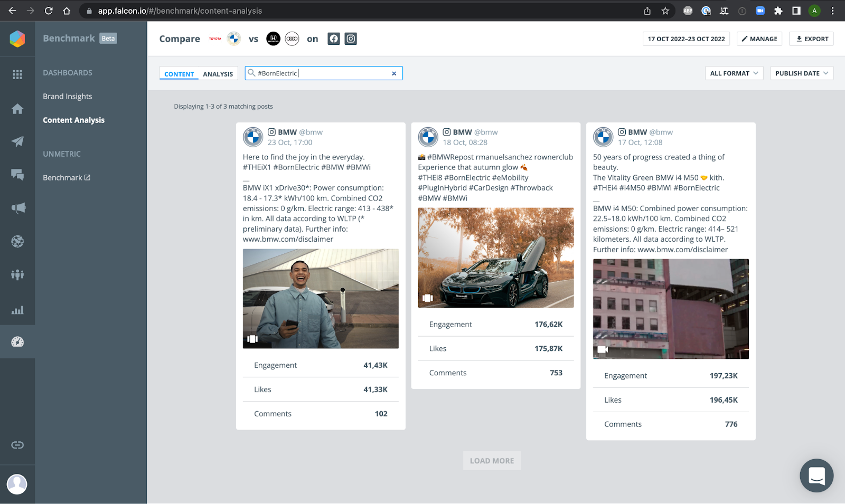Open the chat support widget
Screen dimensions: 845x504
coord(816,476)
